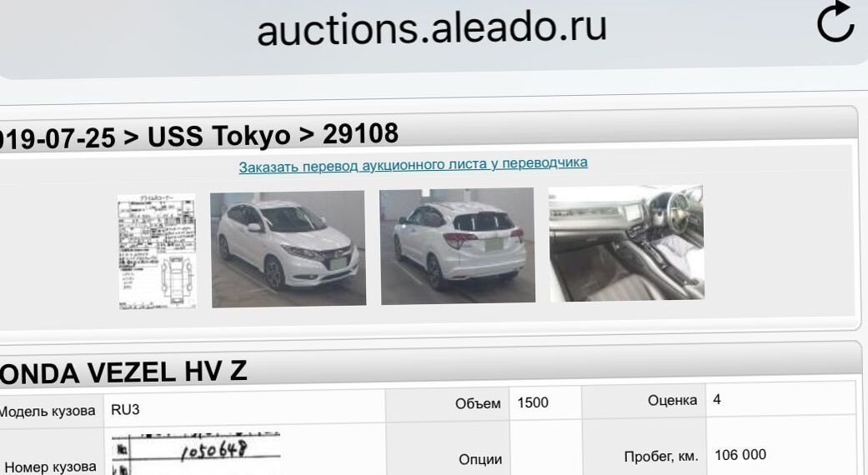This screenshot has width=868, height=475.
Task: Click the Объем label cell
Action: coord(447,405)
